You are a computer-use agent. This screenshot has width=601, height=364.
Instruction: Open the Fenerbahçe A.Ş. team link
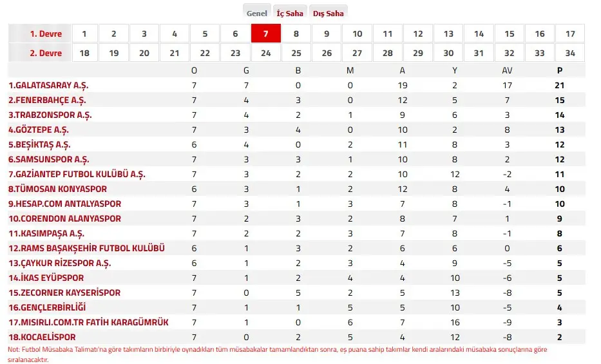[47, 101]
